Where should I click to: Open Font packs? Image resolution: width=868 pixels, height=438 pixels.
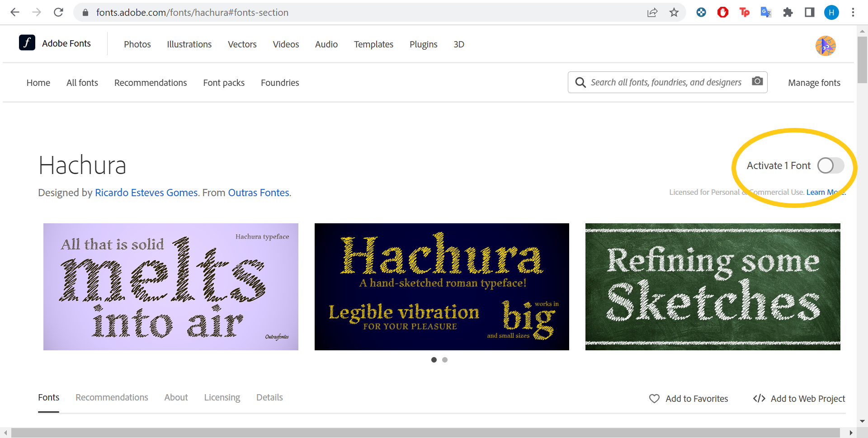click(x=224, y=83)
